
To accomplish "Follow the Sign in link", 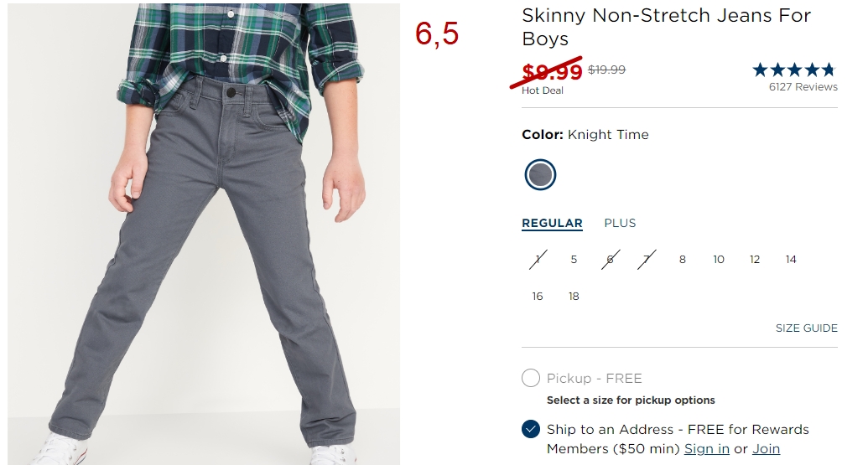I will click(707, 449).
